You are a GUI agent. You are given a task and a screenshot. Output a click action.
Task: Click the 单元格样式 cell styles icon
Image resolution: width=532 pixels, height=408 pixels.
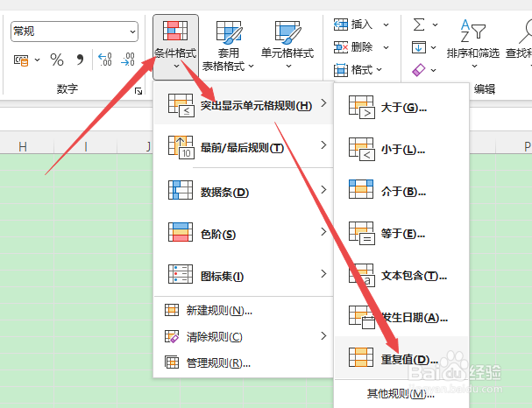[x=287, y=32]
